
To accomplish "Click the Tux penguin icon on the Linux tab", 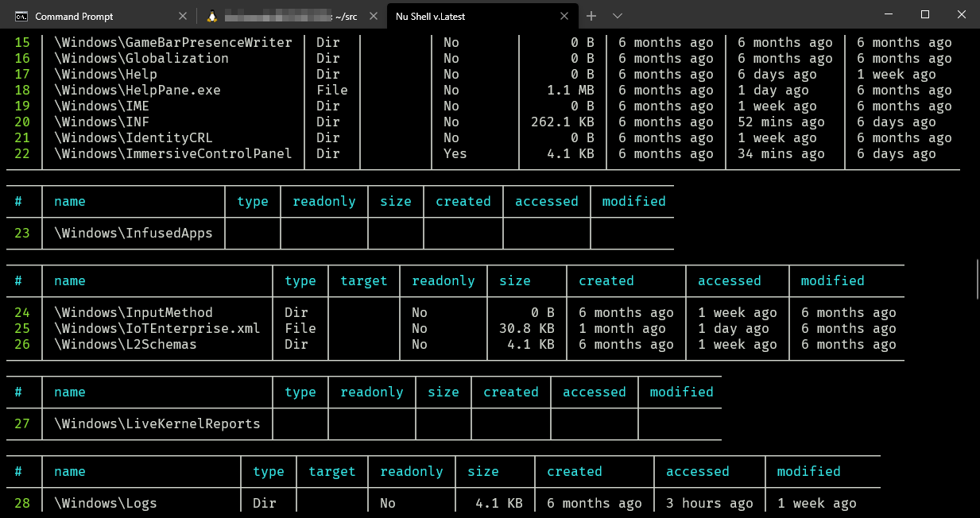I will 212,15.
